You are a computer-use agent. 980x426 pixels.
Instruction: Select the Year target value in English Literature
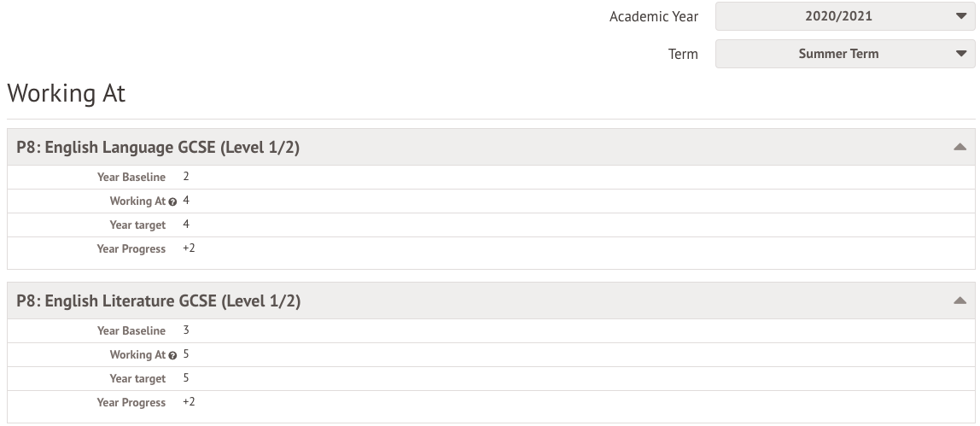(186, 378)
